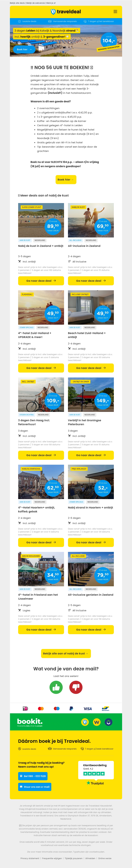This screenshot has height=868, width=132.
Task: Click the Mastercard payment icon
Action: click(41, 709)
